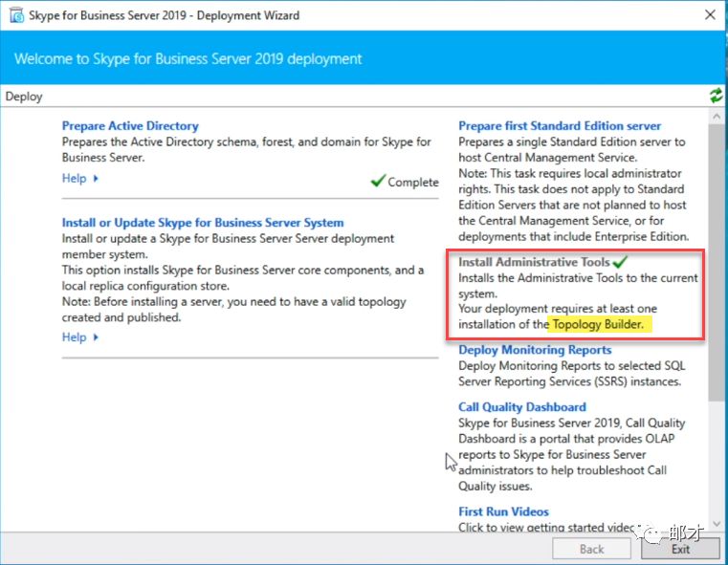Click the Deploy breadcrumb label
The height and width of the screenshot is (565, 728).
pyautogui.click(x=24, y=97)
